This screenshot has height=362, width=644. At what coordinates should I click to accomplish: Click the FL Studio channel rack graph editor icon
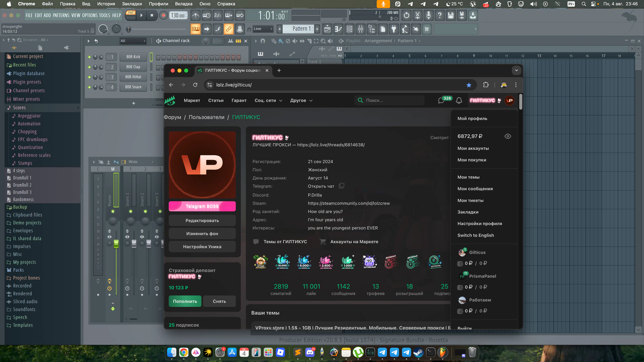coord(230,41)
